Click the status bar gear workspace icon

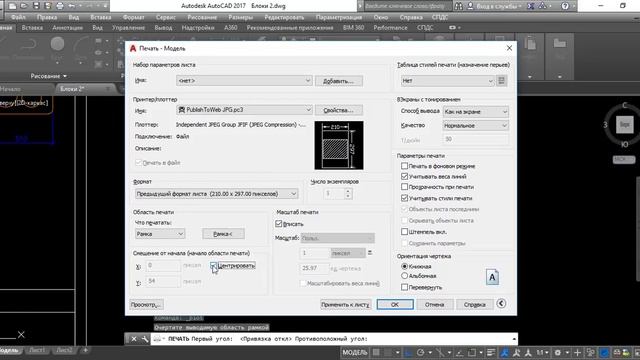[558, 352]
